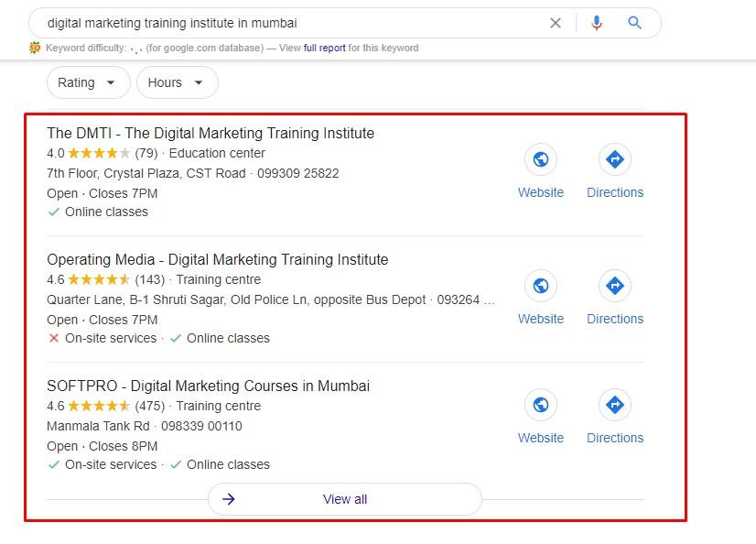Screen dimensions: 756x544
Task: Click Open · Closes 7PM for The DMTI
Action: pos(103,193)
